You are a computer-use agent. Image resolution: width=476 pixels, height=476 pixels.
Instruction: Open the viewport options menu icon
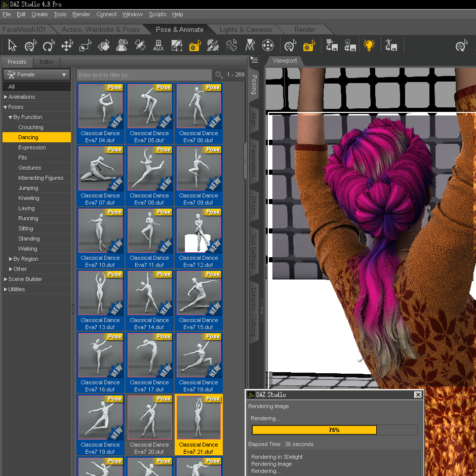(255, 60)
